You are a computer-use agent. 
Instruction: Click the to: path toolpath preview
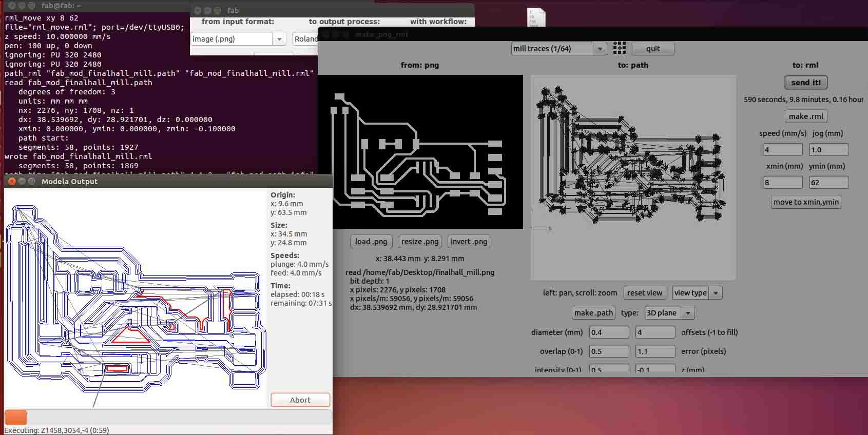click(633, 177)
